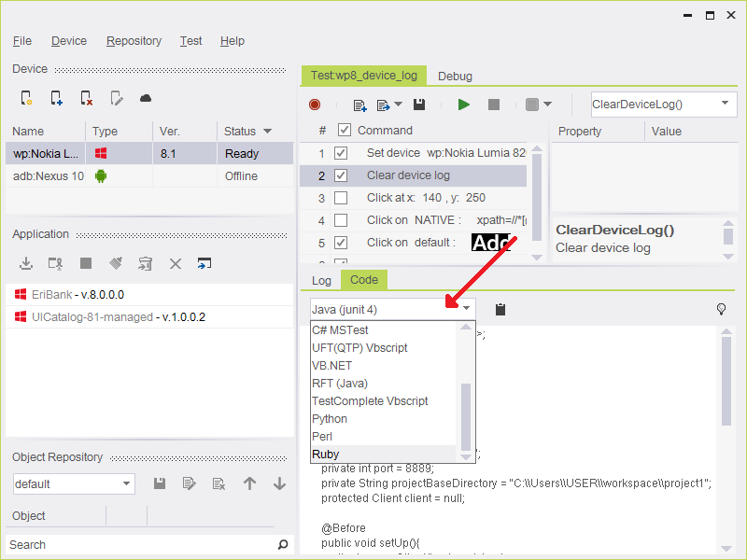Click the Install application download icon
This screenshot has width=747, height=560.
[26, 264]
